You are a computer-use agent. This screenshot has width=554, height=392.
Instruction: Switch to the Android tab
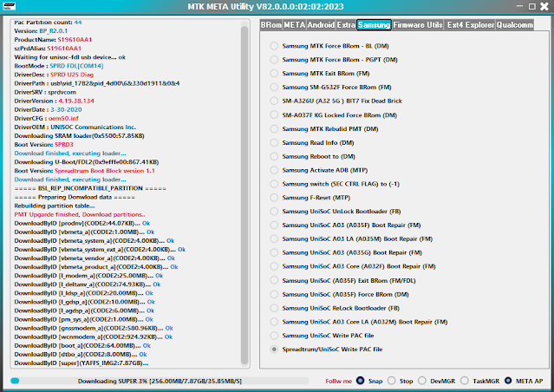pyautogui.click(x=321, y=25)
